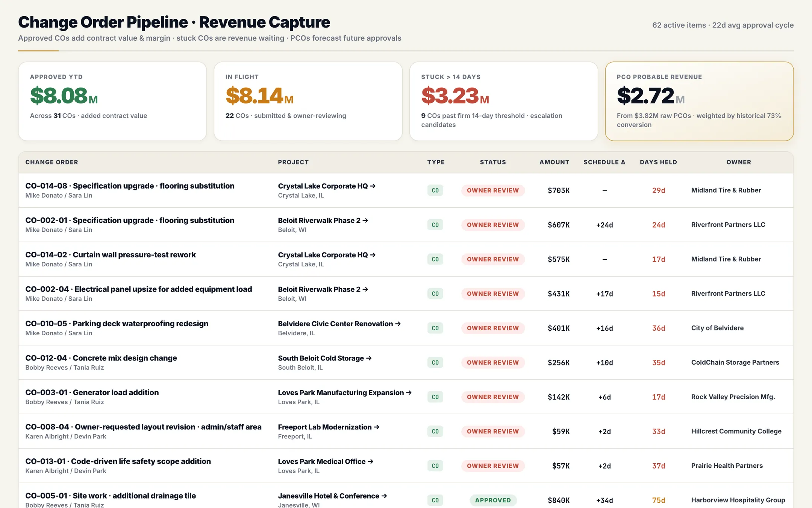Viewport: 812px width, 508px height.
Task: Click the Owner Review status pill for CO-002-04
Action: pos(493,294)
